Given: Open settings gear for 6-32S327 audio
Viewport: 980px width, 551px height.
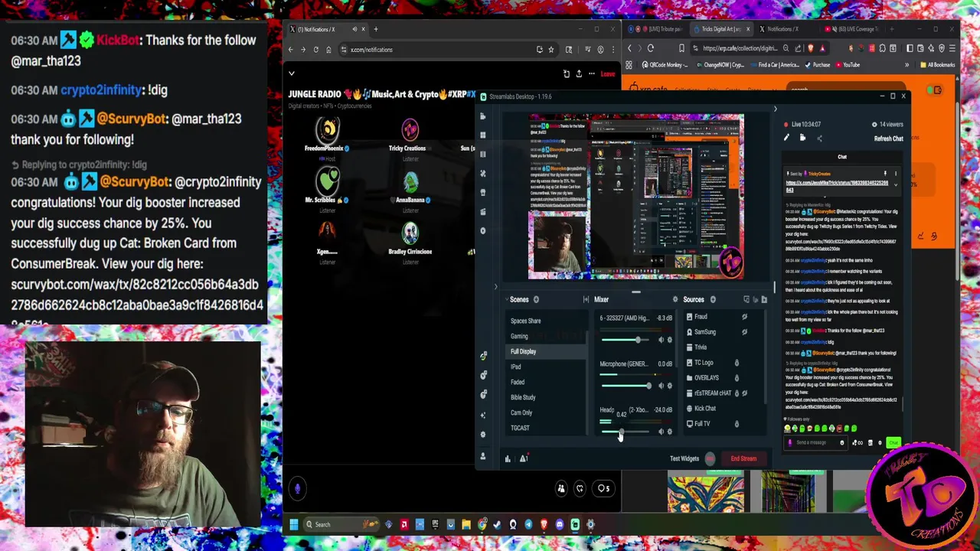Looking at the screenshot, I should 670,340.
